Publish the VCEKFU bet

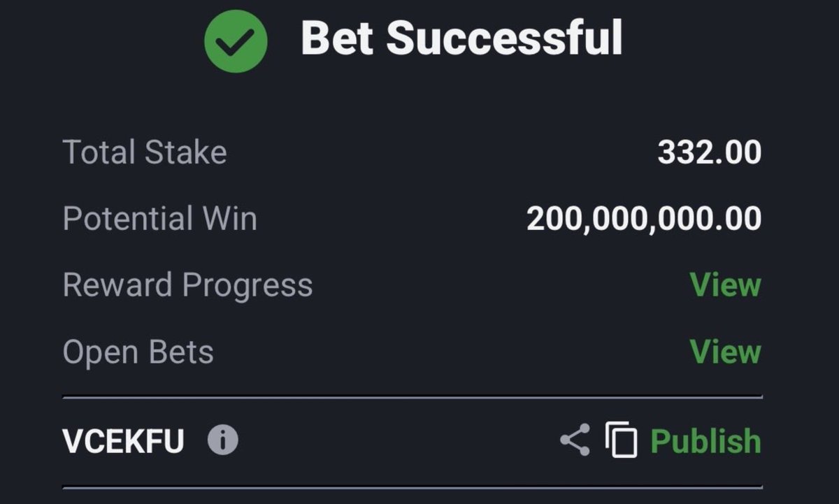pos(705,441)
